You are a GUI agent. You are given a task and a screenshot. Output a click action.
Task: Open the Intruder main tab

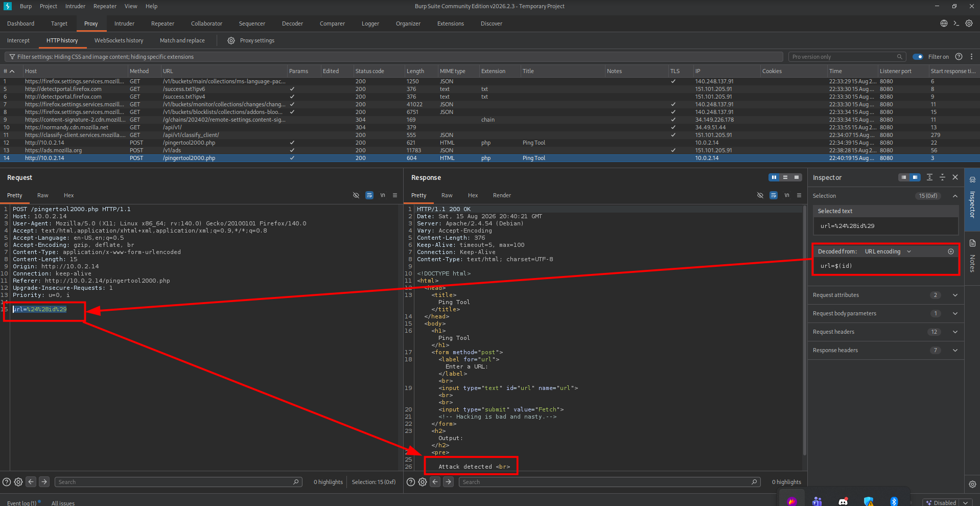pos(124,24)
